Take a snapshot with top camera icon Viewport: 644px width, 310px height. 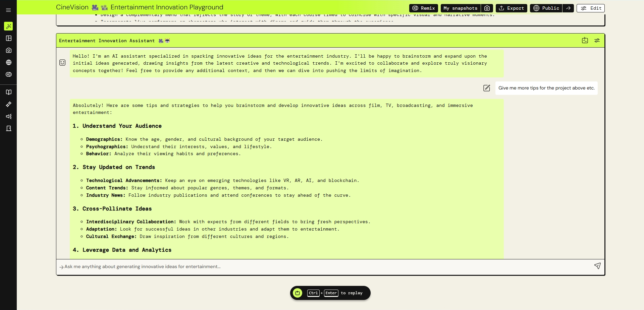click(x=487, y=8)
